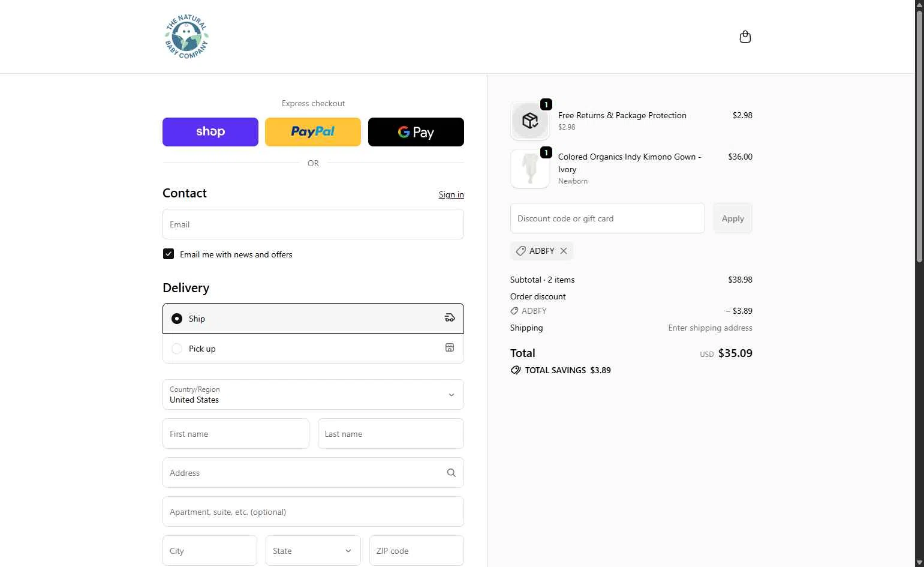Click The Natural Baby Company logo

186,37
